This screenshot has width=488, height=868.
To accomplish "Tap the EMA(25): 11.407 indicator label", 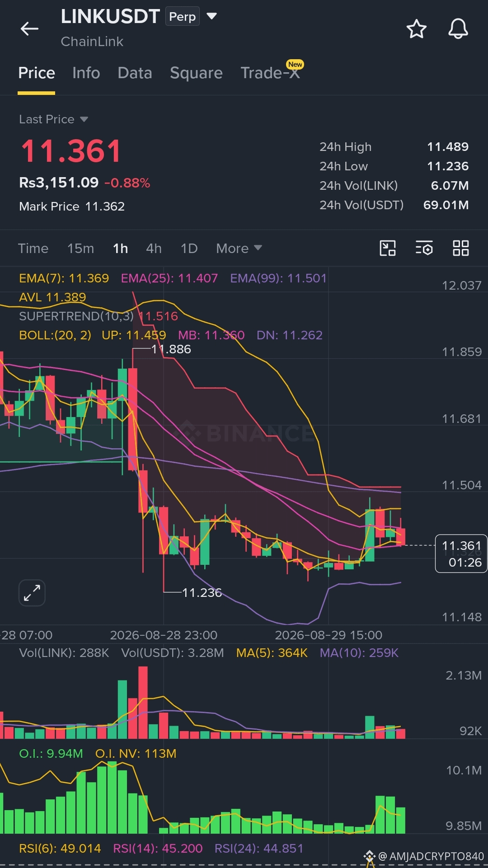I will pyautogui.click(x=169, y=278).
